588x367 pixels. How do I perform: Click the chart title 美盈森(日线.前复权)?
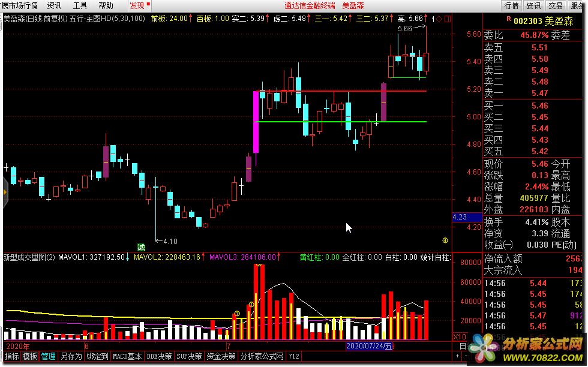[x=35, y=19]
